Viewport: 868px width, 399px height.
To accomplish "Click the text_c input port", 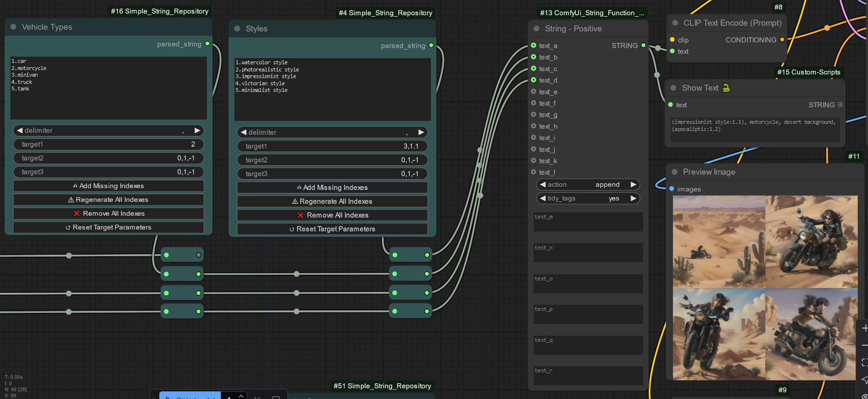I will 534,69.
